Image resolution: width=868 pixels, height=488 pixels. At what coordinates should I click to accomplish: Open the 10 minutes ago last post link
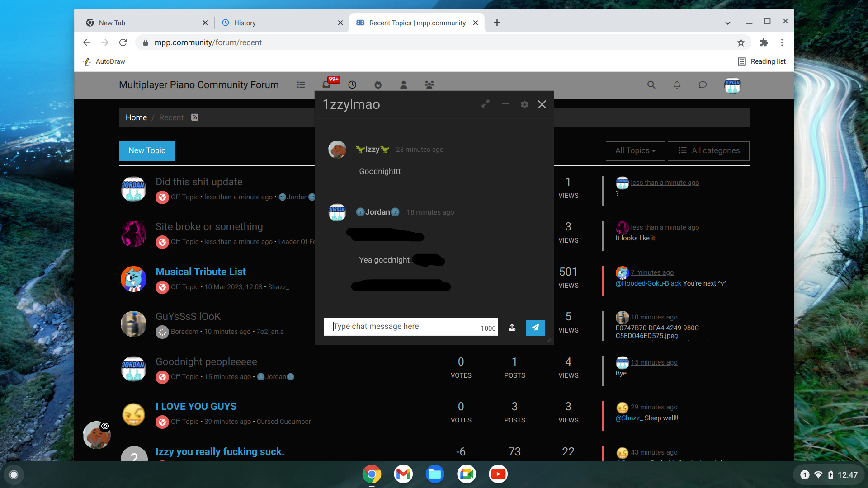pos(654,317)
